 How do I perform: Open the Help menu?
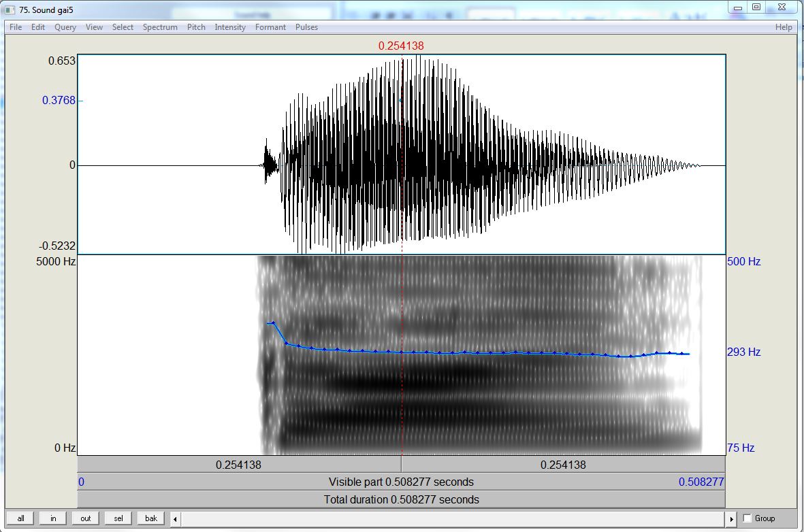click(784, 27)
